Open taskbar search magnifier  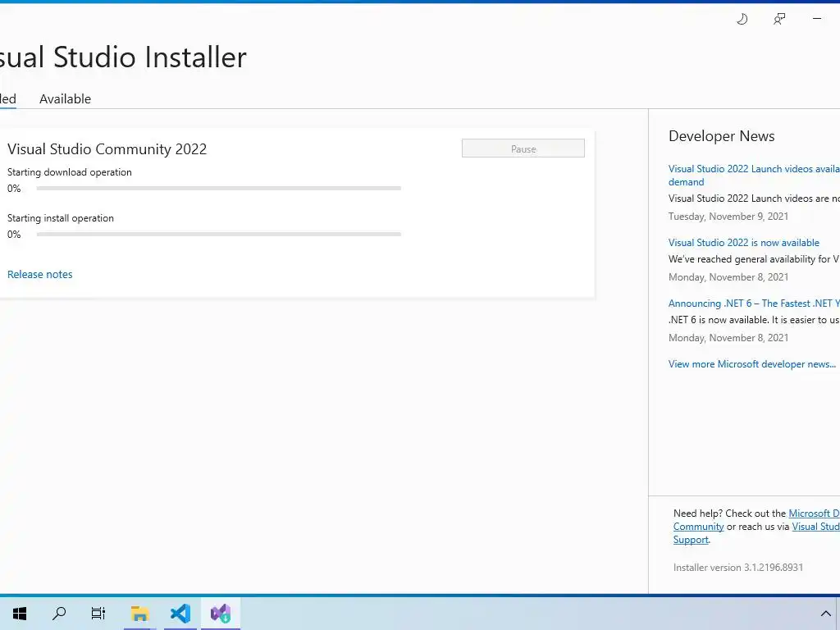(59, 614)
